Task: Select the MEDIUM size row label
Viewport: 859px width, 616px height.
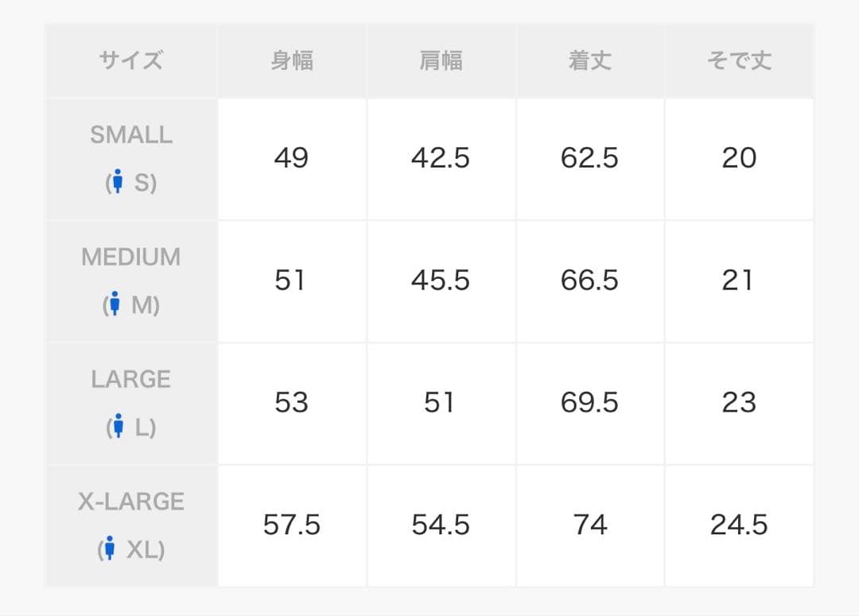Action: tap(131, 281)
